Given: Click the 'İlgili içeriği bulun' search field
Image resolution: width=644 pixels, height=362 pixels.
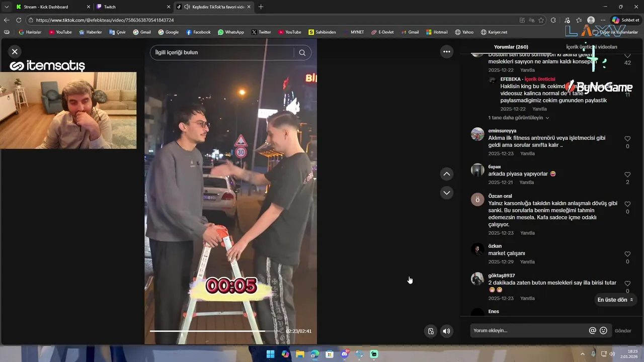Looking at the screenshot, I should (x=221, y=52).
